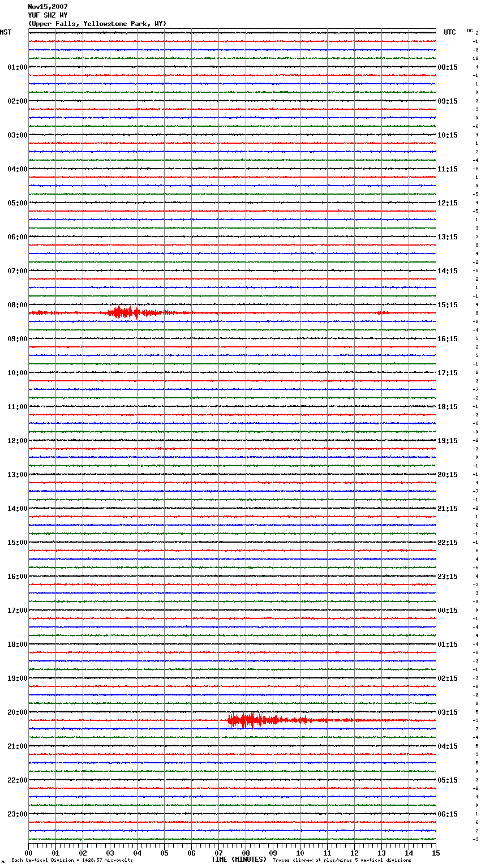481x868 pixels.
Task: Click minute tick label '00' on the bottom axis
Action: click(28, 853)
